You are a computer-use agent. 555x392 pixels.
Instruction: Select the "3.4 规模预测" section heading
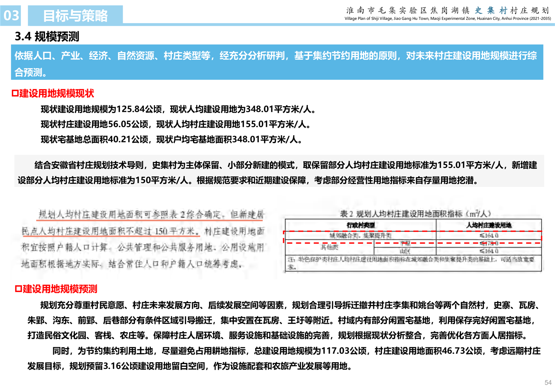[x=47, y=36]
